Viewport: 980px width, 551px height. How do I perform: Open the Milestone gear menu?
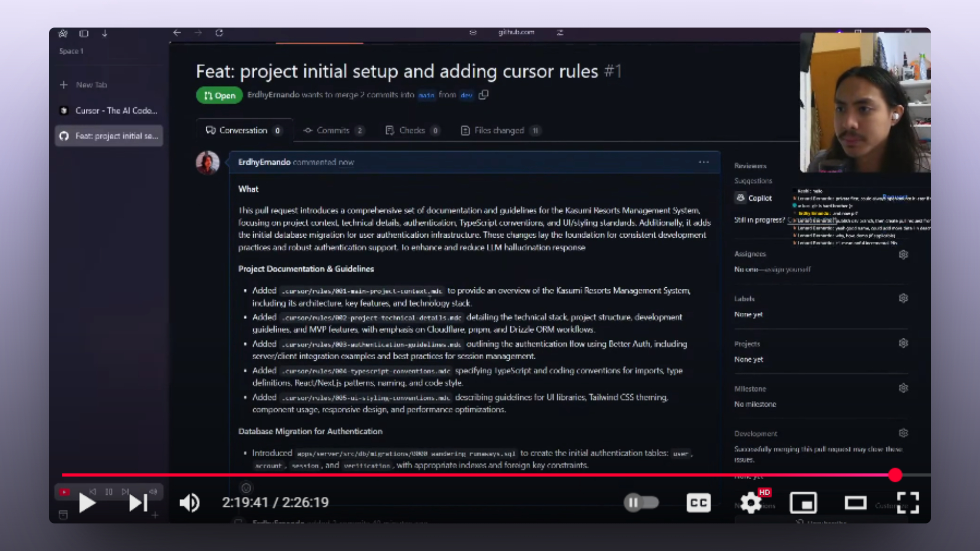pos(903,388)
